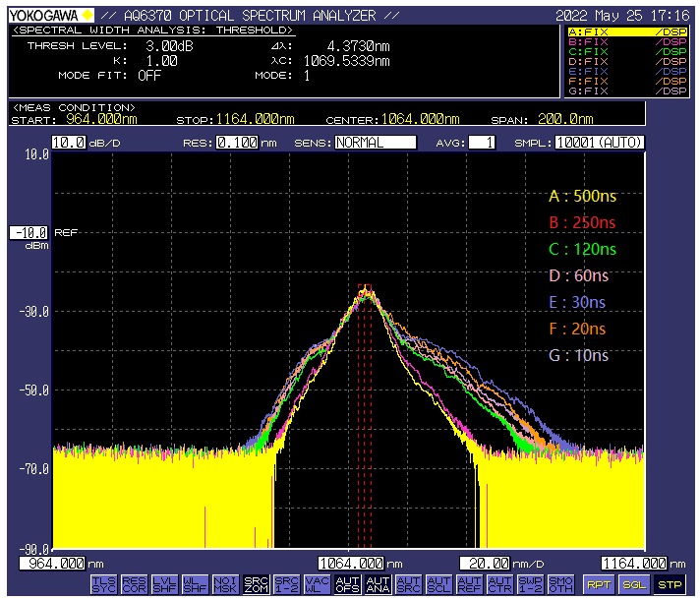This screenshot has height=601, width=700.
Task: Open the SMPL 10001 (AUTO) sampling field
Action: pyautogui.click(x=599, y=143)
